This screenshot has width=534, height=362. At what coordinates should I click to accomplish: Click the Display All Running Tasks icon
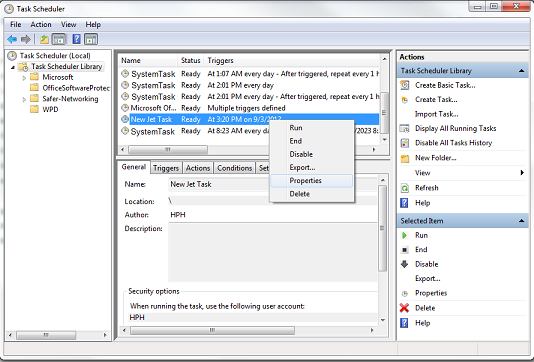click(x=405, y=128)
